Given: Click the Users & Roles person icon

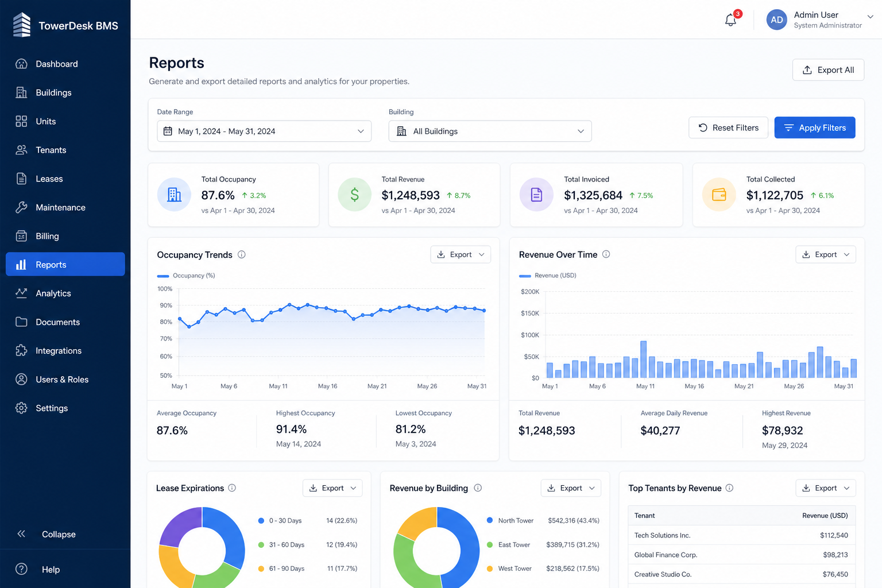Looking at the screenshot, I should 21,379.
